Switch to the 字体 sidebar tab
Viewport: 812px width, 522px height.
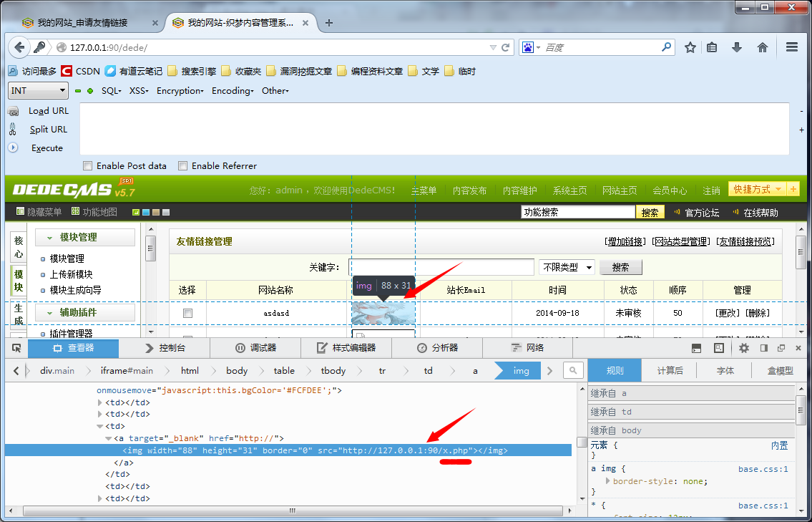tap(725, 371)
